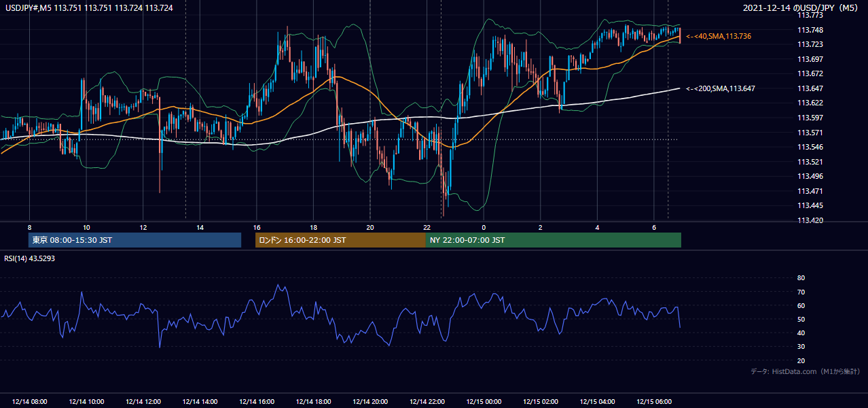Select the NY 22:00-07:00 JST session bar
Viewport: 868px width, 408px height.
pos(554,240)
